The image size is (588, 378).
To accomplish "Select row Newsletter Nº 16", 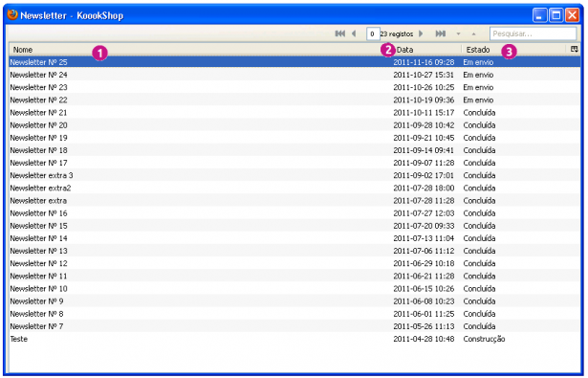I will pyautogui.click(x=294, y=212).
